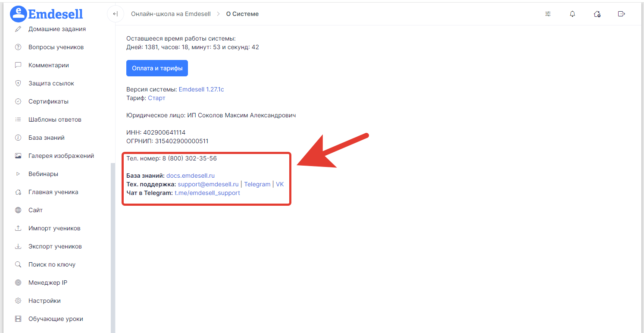Open Поиск по ключу menu item
The width and height of the screenshot is (644, 333).
coord(52,265)
